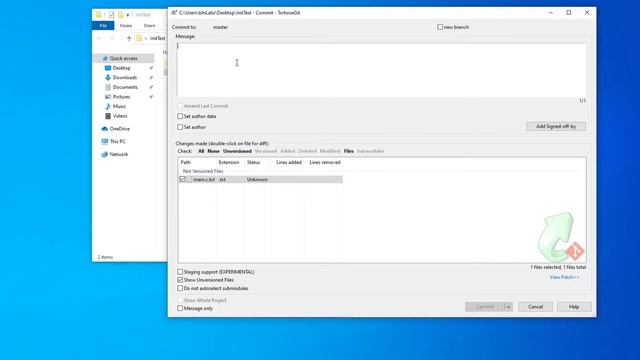The image size is (640, 360).
Task: Tick the Set author date checkbox
Action: click(180, 116)
